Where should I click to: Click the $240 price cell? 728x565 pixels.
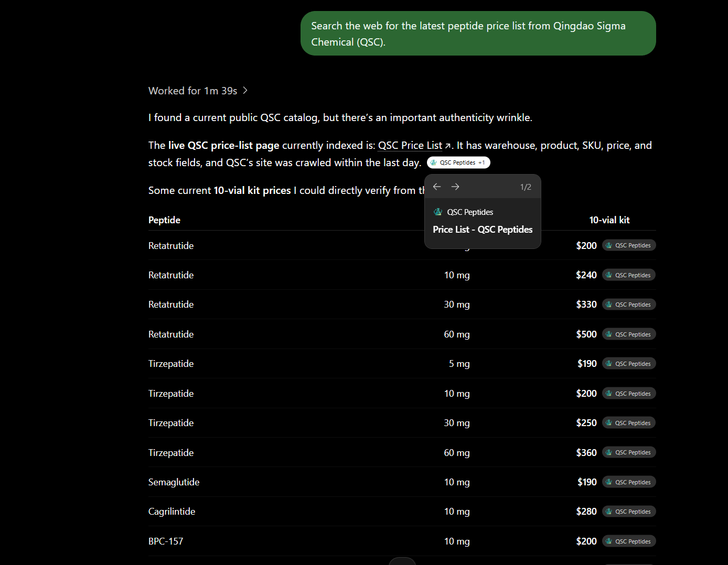pos(586,275)
